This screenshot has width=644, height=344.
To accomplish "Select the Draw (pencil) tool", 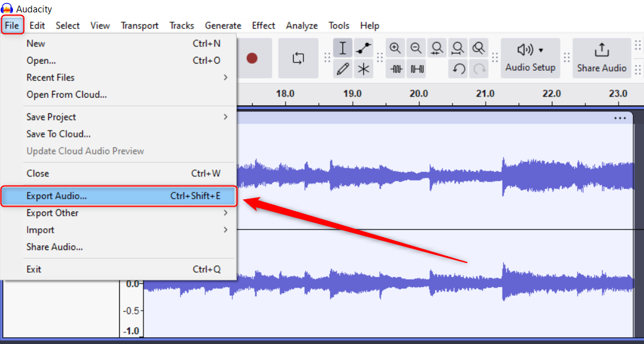I will tap(342, 69).
